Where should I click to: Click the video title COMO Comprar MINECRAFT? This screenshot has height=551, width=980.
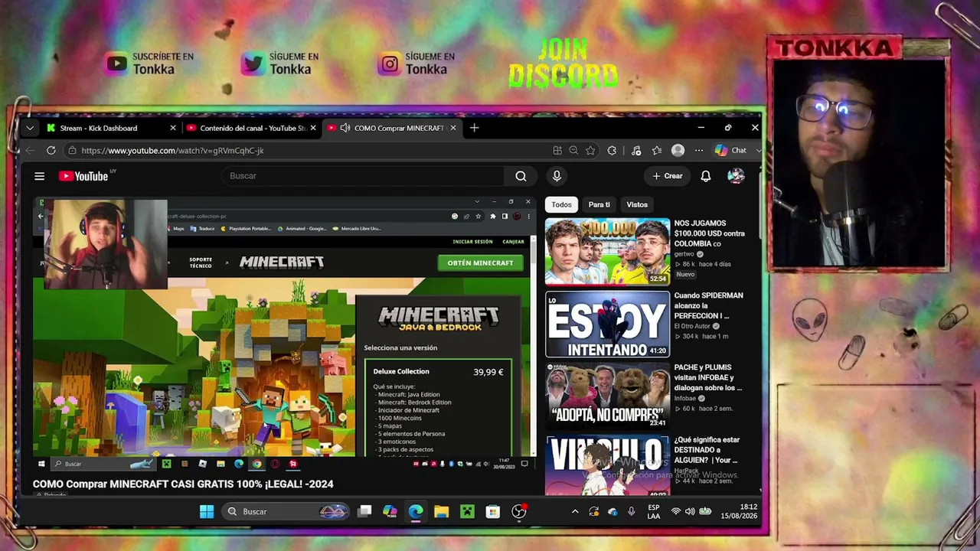click(x=183, y=484)
